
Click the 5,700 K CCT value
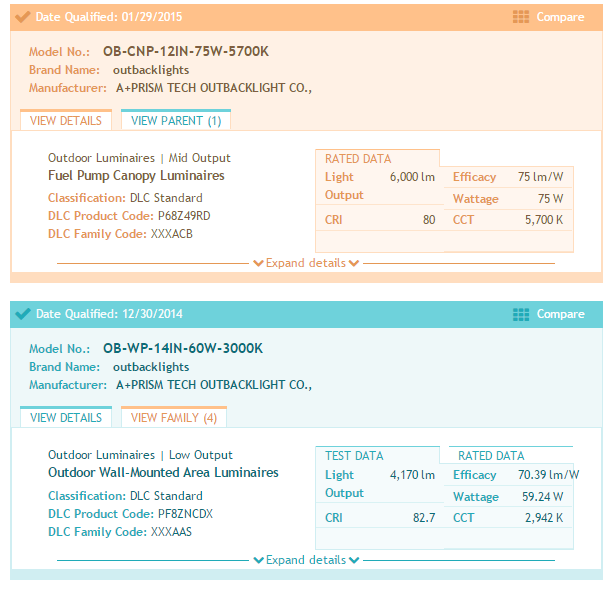tap(544, 220)
